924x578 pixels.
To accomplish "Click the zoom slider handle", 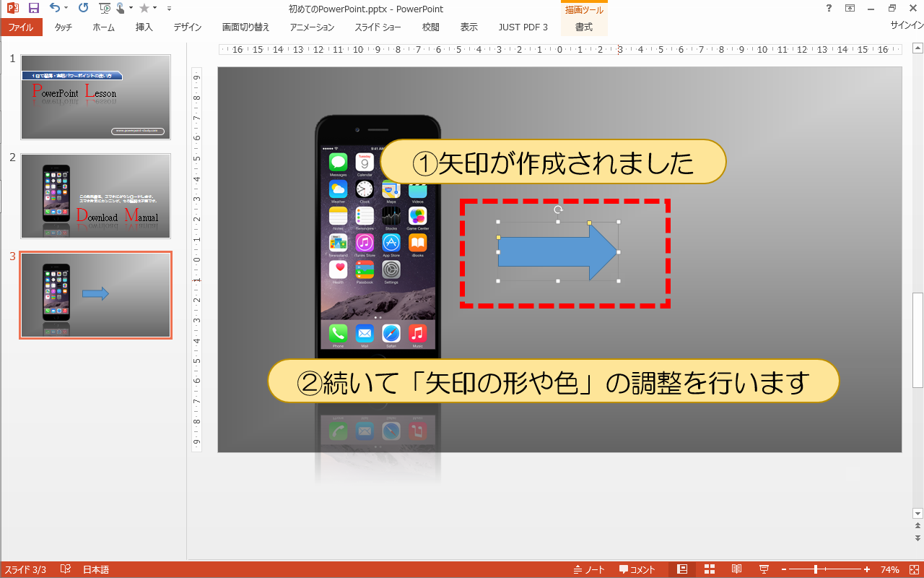I will [x=816, y=570].
